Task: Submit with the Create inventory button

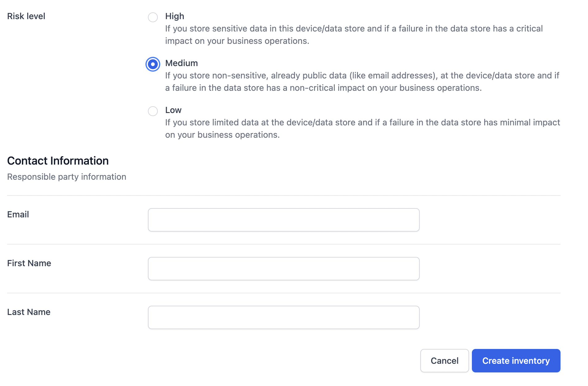Action: 516,361
